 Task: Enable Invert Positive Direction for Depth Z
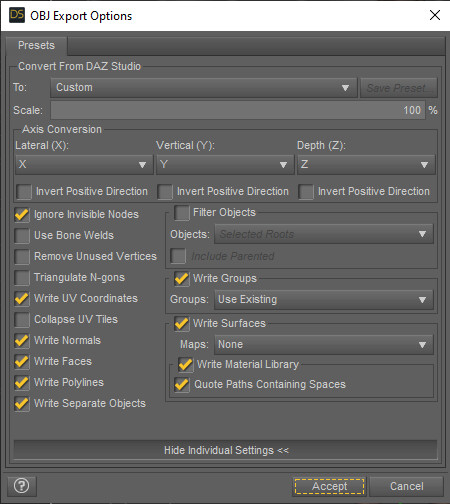(306, 192)
